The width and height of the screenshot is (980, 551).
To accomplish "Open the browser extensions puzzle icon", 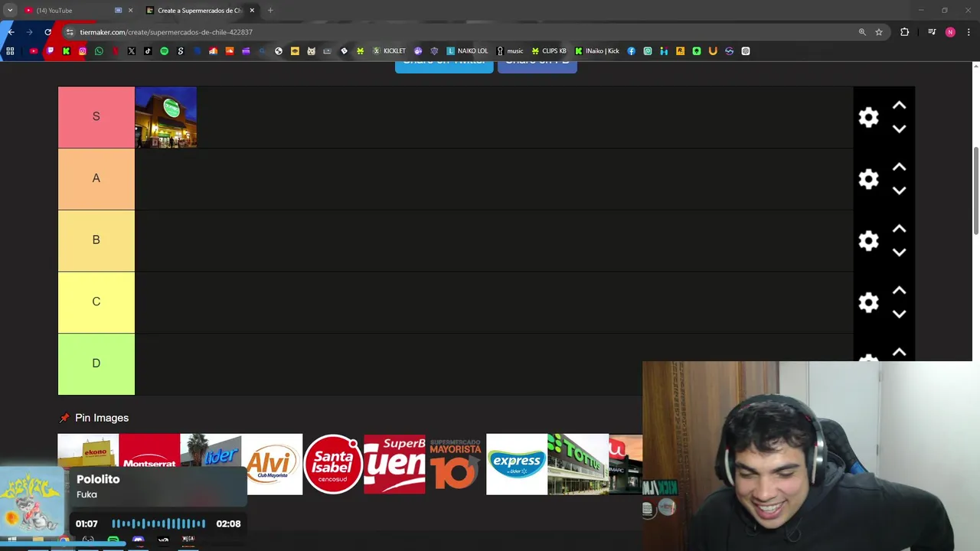I will point(905,32).
